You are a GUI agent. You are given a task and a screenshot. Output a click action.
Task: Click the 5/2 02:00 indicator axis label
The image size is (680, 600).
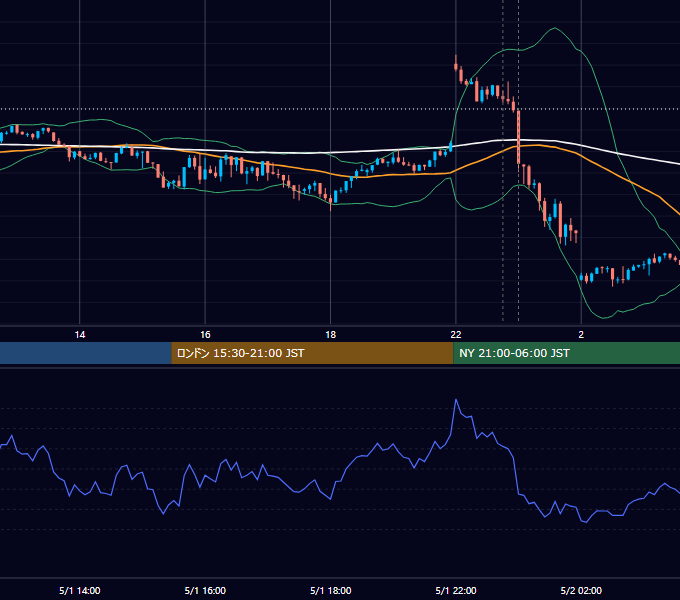(581, 590)
